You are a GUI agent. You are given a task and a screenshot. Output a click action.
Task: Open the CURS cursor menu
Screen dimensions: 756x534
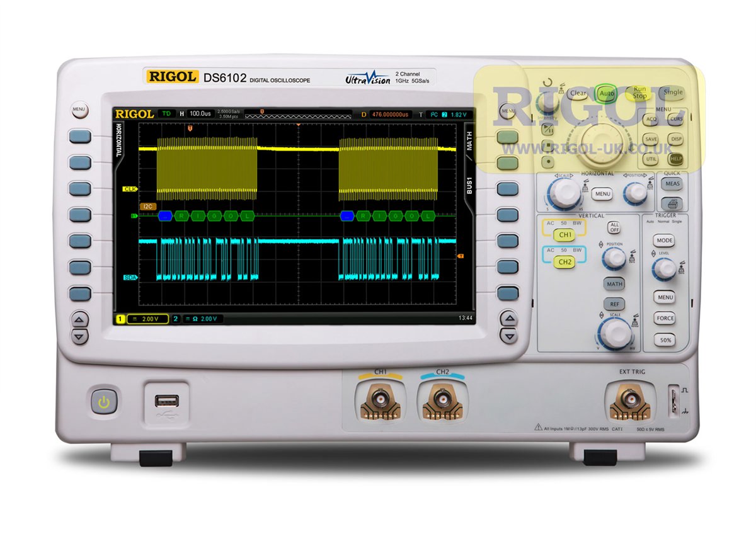click(x=675, y=119)
